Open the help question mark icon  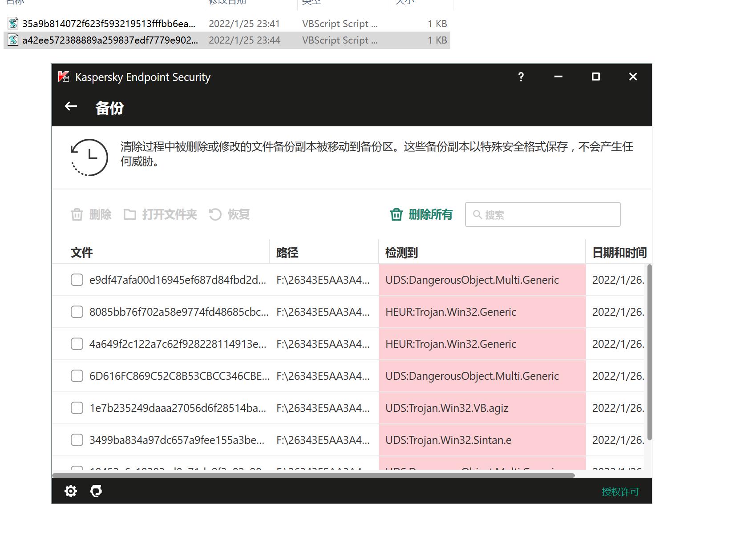521,77
